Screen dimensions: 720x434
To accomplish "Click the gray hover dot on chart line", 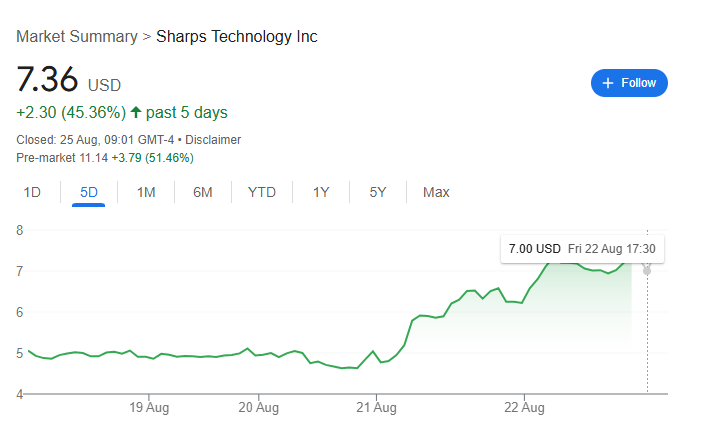I will pyautogui.click(x=647, y=270).
